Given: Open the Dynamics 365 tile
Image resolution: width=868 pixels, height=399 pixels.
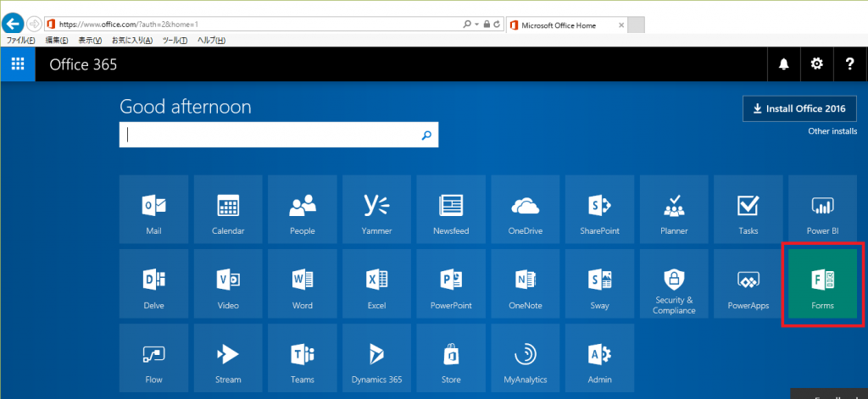Looking at the screenshot, I should pyautogui.click(x=376, y=358).
